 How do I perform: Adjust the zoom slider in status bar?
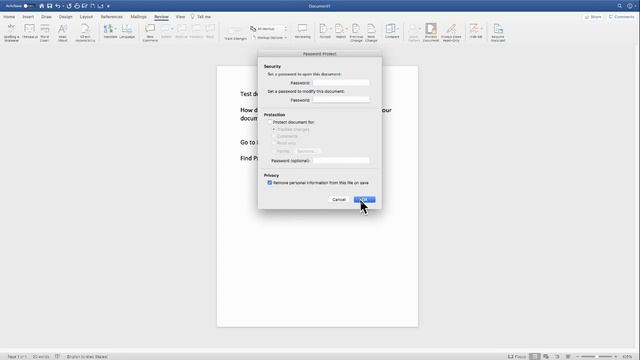(x=596, y=356)
